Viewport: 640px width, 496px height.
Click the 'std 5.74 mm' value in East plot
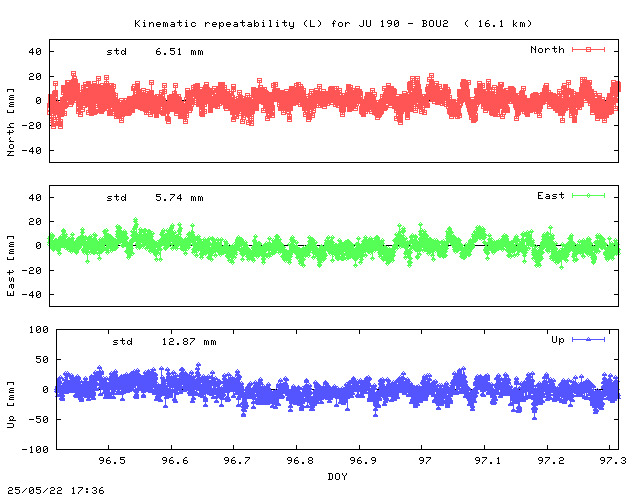coord(155,198)
